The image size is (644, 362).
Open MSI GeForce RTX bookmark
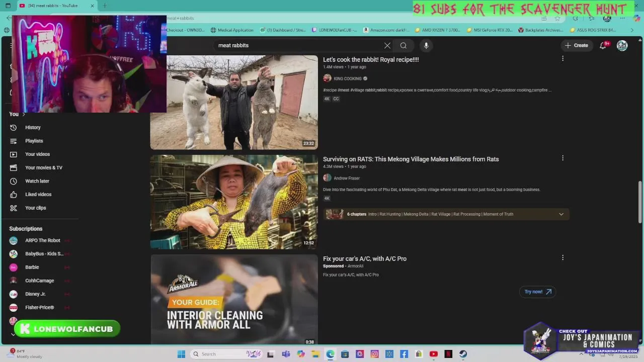(490, 30)
